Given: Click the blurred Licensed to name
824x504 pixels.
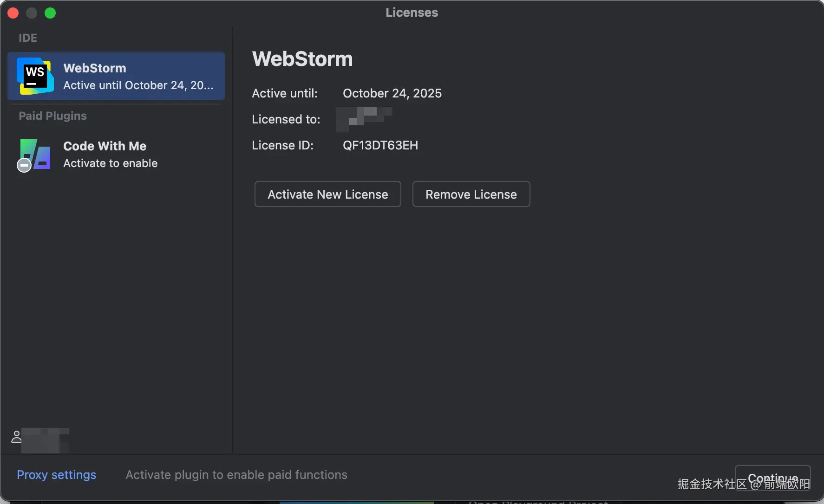Looking at the screenshot, I should [x=364, y=119].
